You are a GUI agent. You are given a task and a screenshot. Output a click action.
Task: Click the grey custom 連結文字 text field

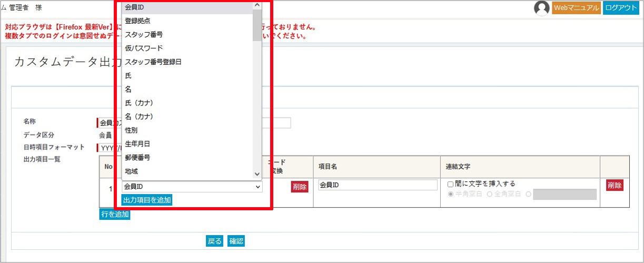click(565, 194)
